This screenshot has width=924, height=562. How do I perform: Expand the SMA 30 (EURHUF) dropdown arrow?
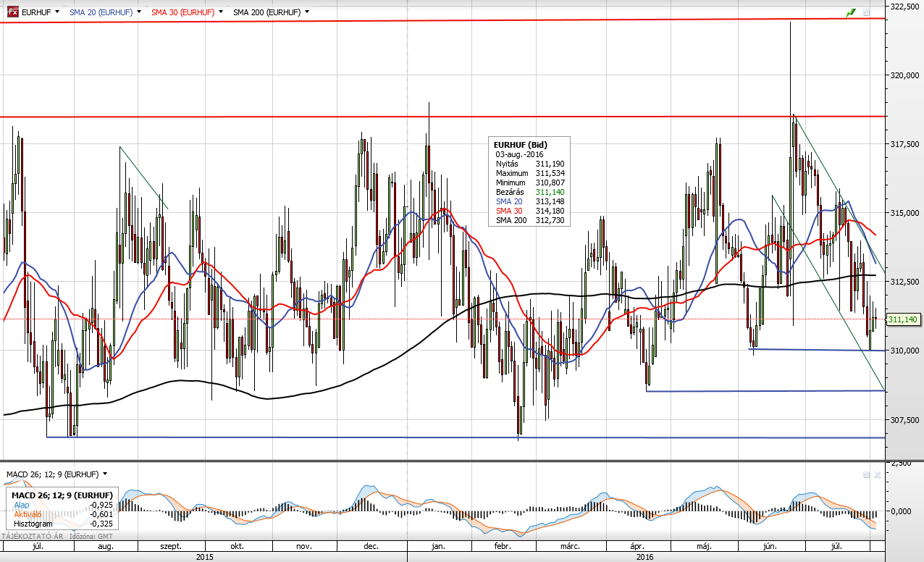pyautogui.click(x=221, y=12)
